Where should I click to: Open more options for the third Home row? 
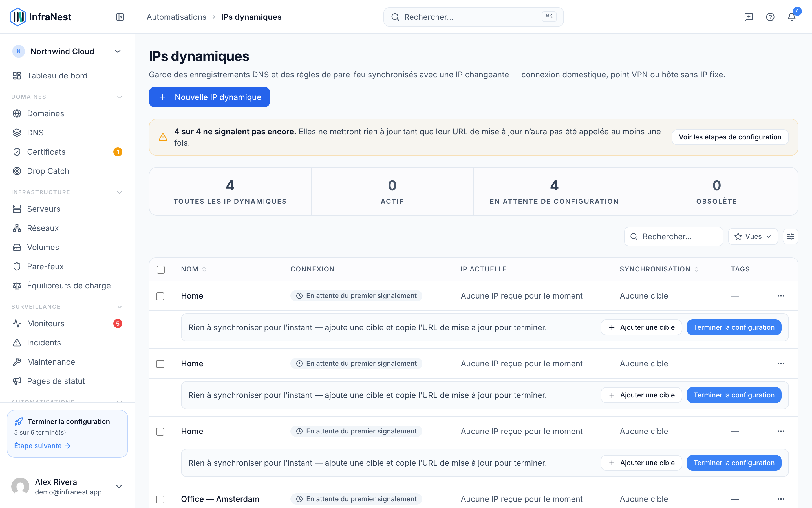tap(781, 432)
